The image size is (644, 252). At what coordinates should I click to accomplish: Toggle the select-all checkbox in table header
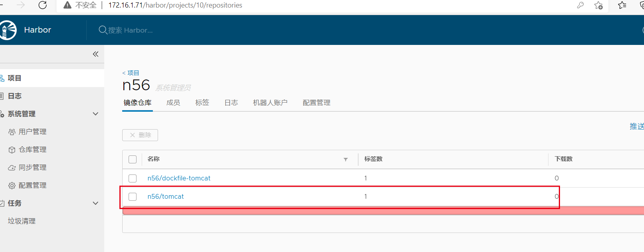[x=133, y=159]
